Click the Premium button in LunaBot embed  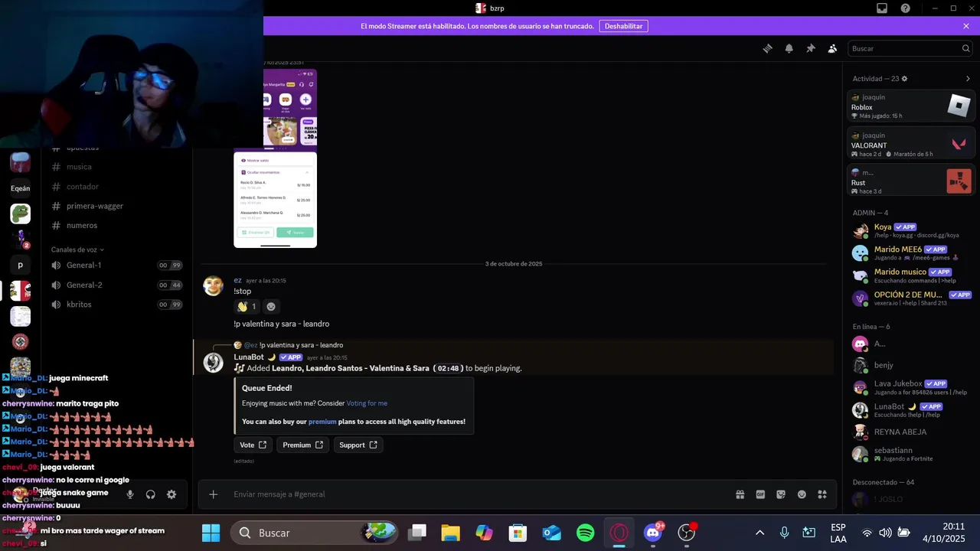(302, 445)
